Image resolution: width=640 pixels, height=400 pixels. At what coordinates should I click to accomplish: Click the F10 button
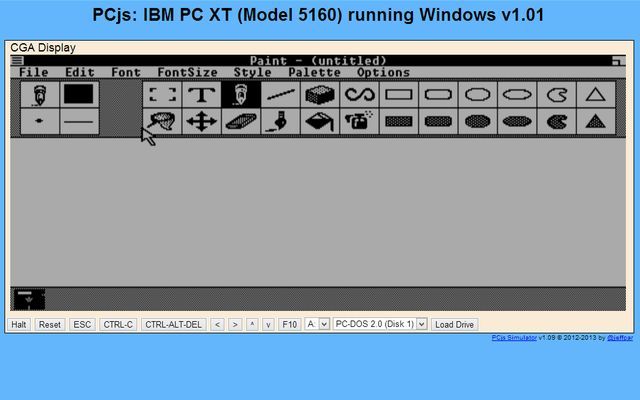coord(289,324)
